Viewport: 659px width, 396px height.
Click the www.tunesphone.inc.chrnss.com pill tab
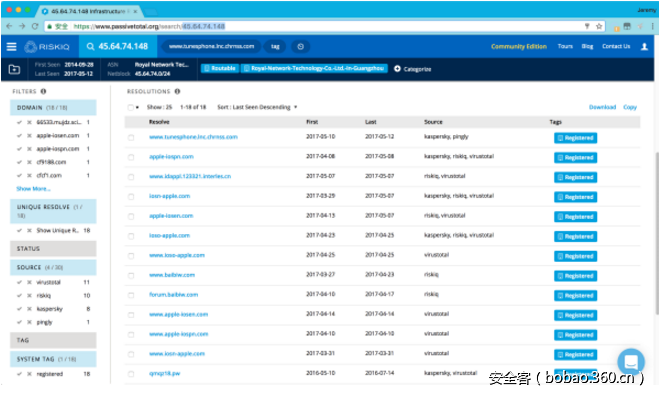pos(211,47)
